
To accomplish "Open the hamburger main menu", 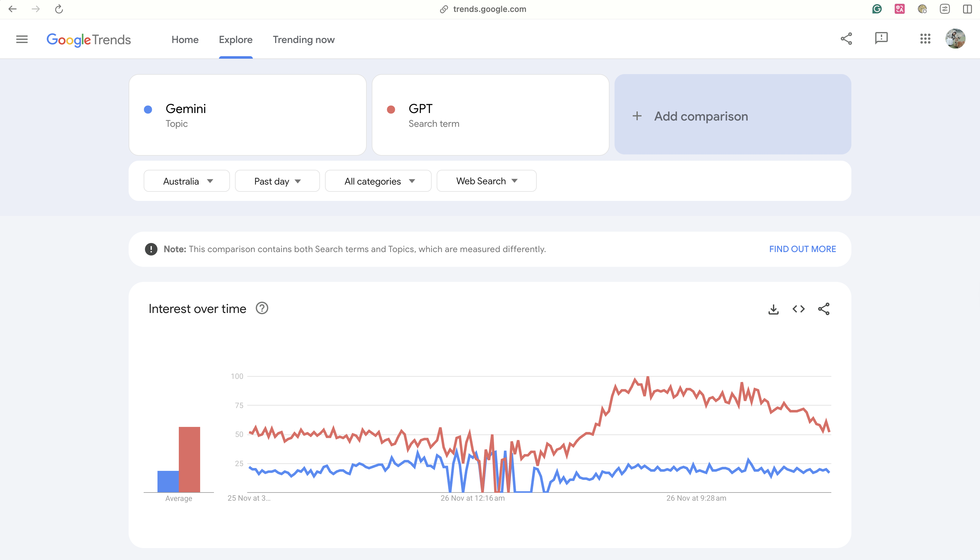I will click(x=22, y=39).
